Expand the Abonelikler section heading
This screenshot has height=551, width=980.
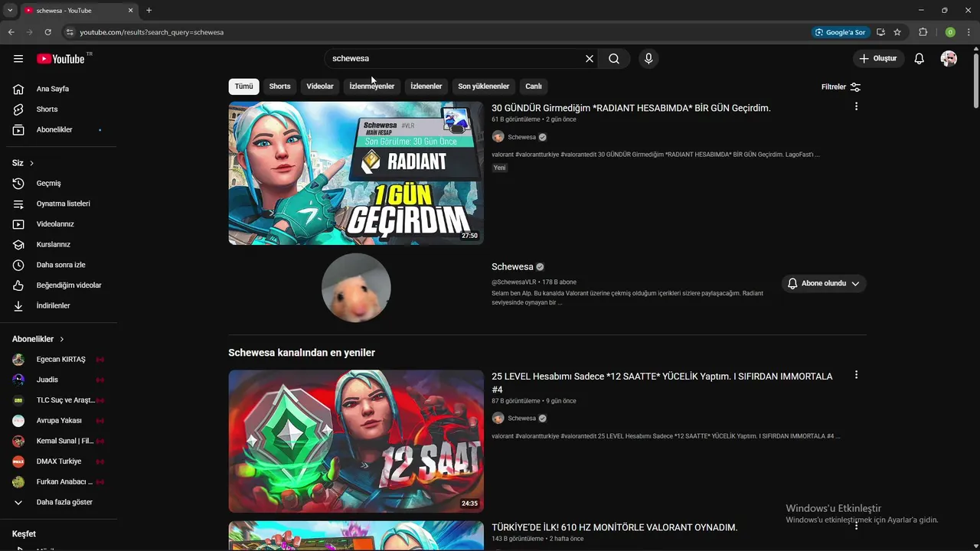[x=38, y=339]
